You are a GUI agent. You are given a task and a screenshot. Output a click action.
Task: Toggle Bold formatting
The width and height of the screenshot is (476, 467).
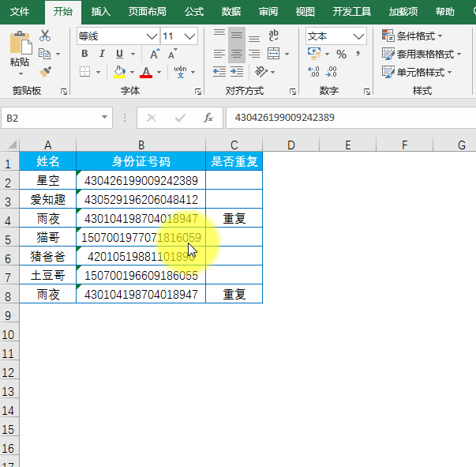click(84, 54)
